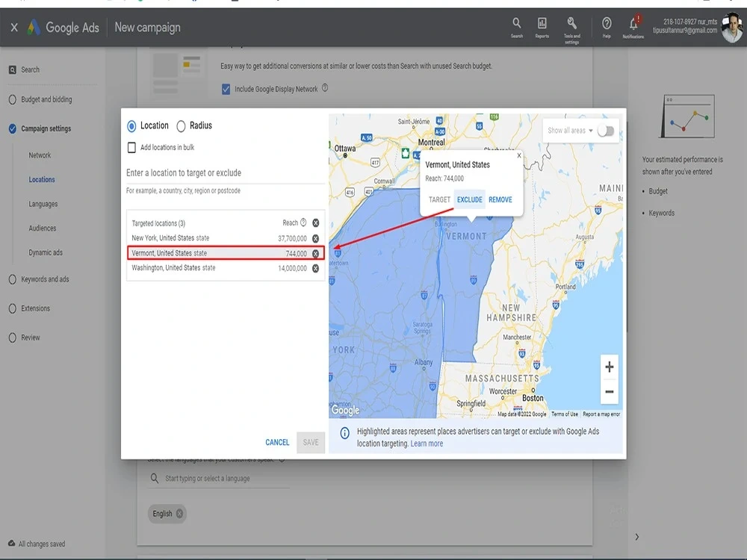The image size is (747, 560).
Task: Select the Radius radio button
Action: pyautogui.click(x=181, y=126)
